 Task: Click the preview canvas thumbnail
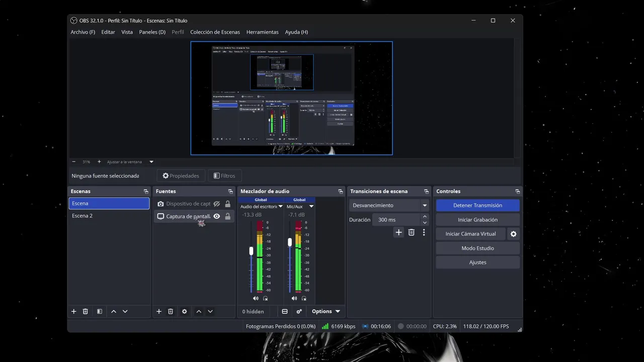291,98
